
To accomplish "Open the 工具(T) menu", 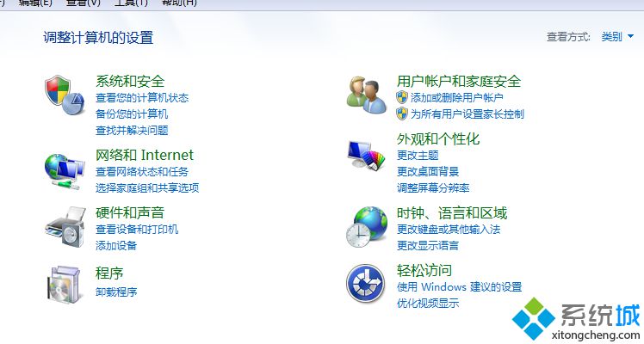I will [131, 3].
